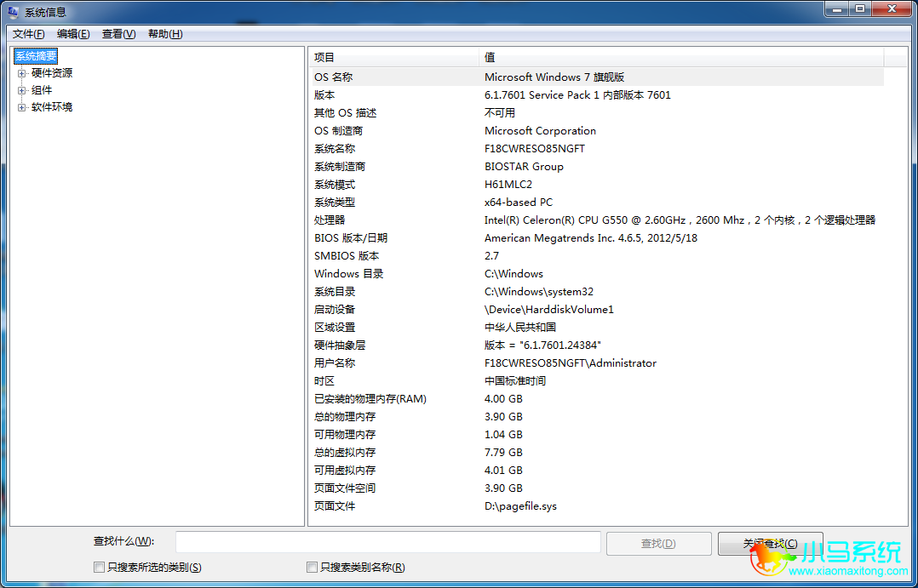Click the 1.04 GB available memory value
This screenshot has height=588, width=918.
click(503, 435)
